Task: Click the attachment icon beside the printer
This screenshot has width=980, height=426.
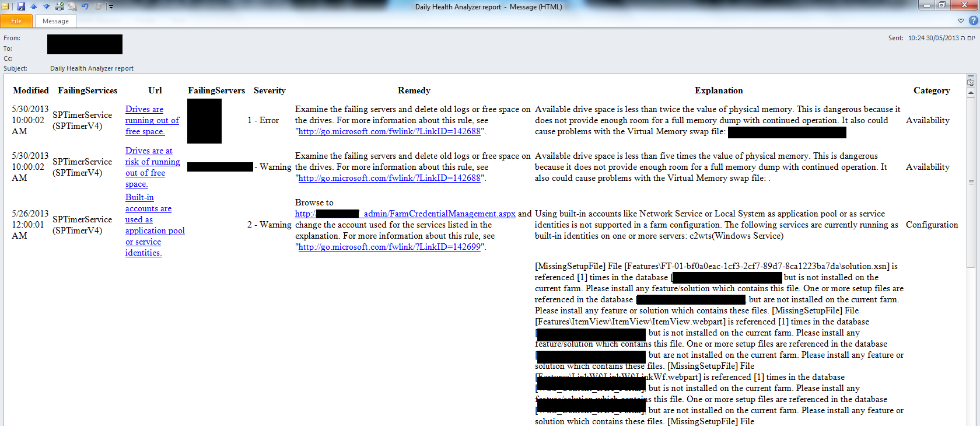Action: click(72, 6)
